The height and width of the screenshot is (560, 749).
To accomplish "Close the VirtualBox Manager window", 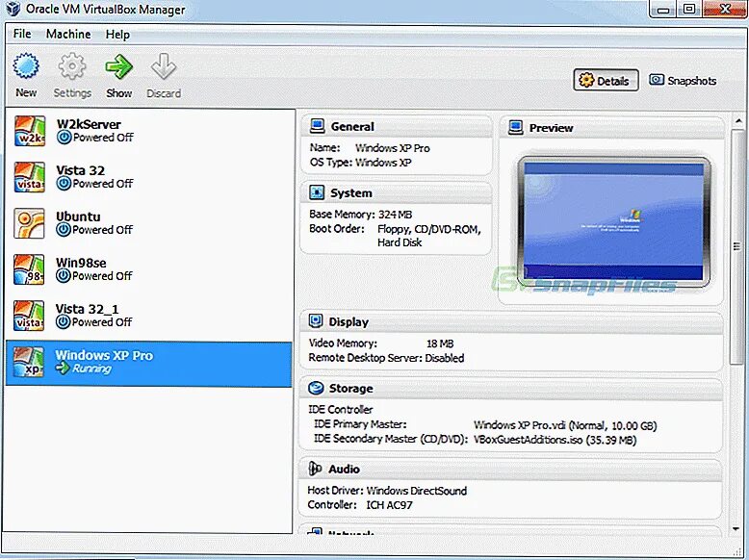I will pyautogui.click(x=725, y=9).
